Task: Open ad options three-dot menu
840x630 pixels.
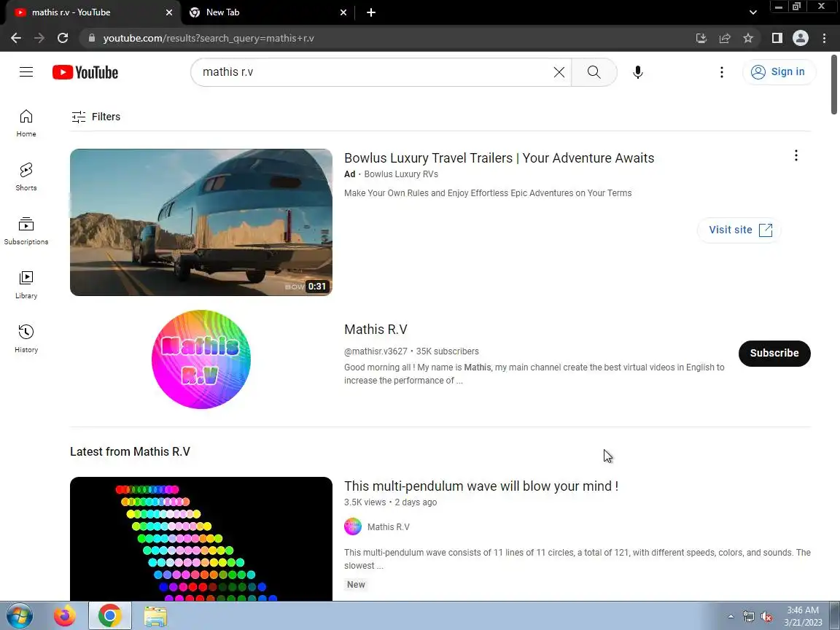Action: pos(796,155)
